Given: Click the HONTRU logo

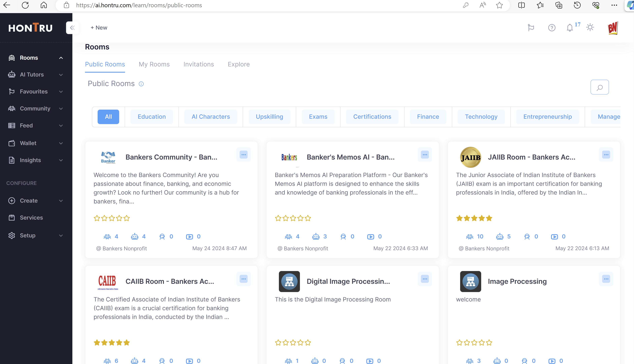Looking at the screenshot, I should click(30, 28).
